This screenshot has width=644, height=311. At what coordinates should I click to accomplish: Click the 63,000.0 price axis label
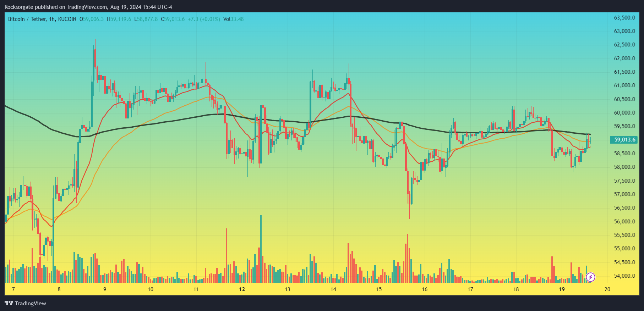(x=624, y=31)
